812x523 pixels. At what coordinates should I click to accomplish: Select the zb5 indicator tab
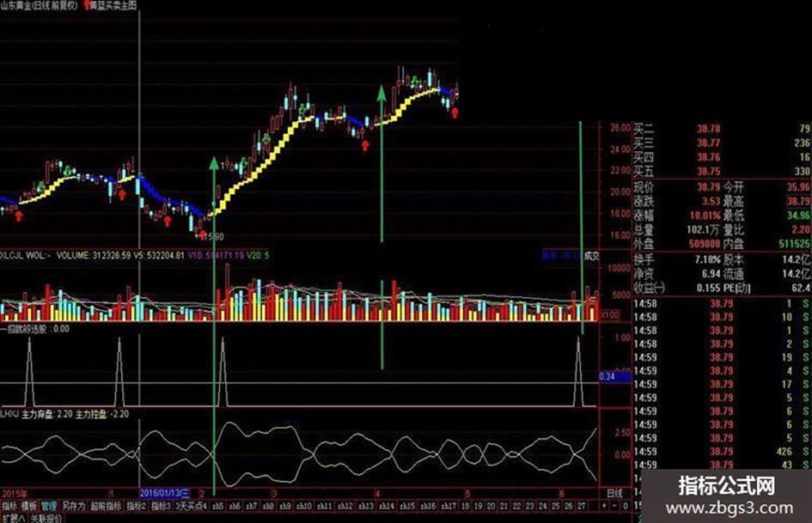[218, 506]
